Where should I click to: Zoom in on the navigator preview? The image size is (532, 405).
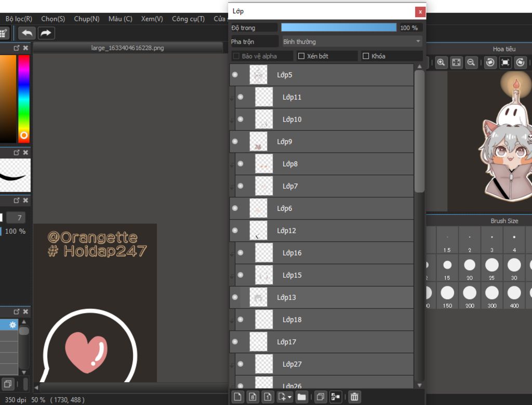[x=441, y=62]
